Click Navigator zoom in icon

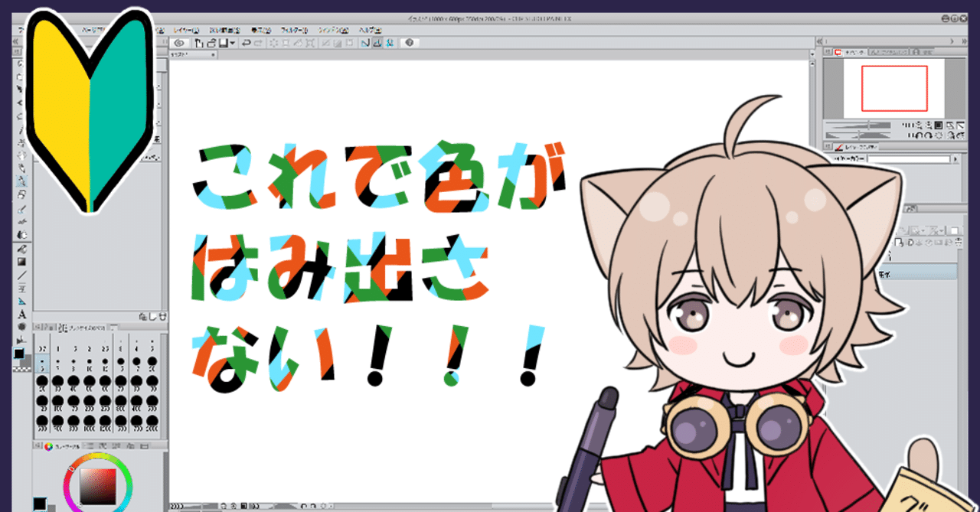coord(929,126)
